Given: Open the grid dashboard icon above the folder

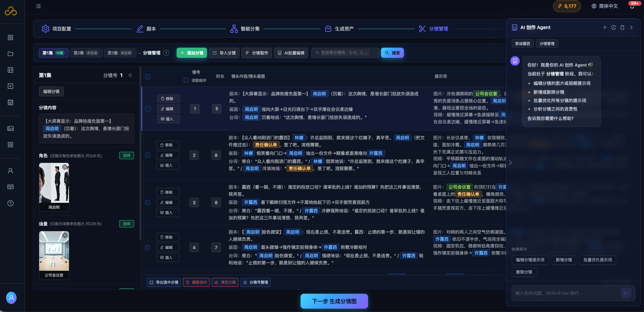Looking at the screenshot, I should (10, 38).
